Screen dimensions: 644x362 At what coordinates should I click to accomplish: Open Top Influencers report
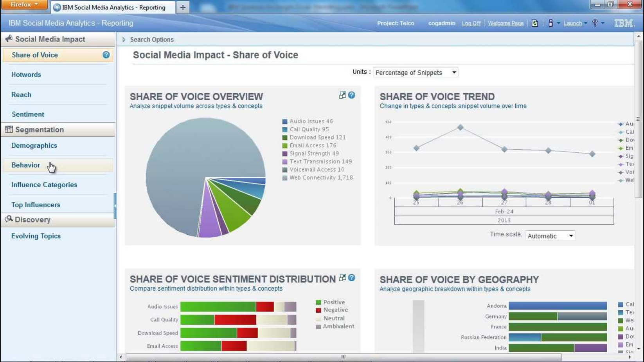point(36,205)
